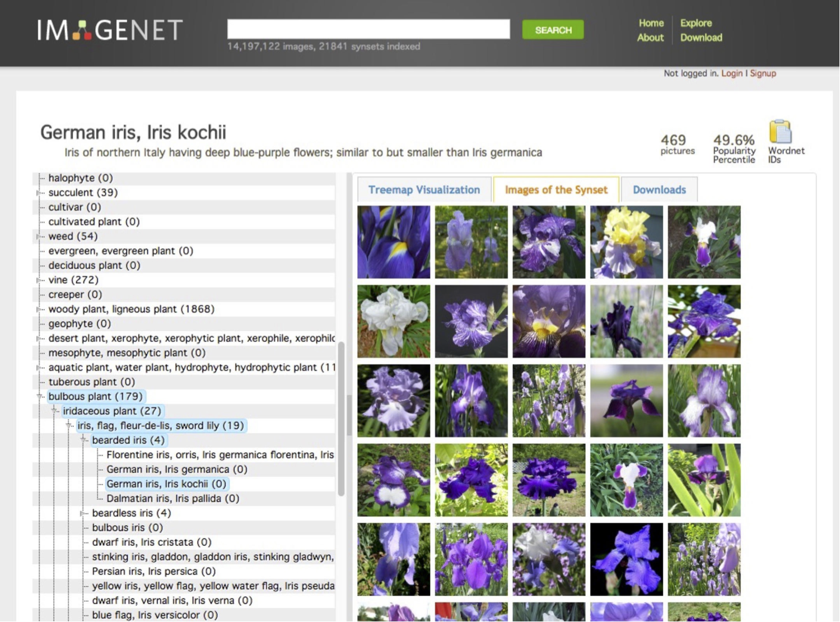Expand the succulent (39) tree node
Image resolution: width=840 pixels, height=622 pixels.
(40, 193)
